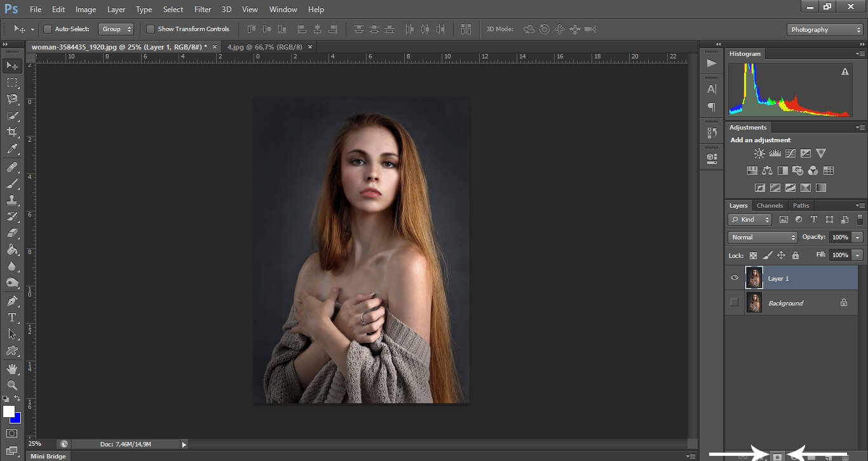
Task: Select the Clone Stamp tool
Action: pos(12,200)
